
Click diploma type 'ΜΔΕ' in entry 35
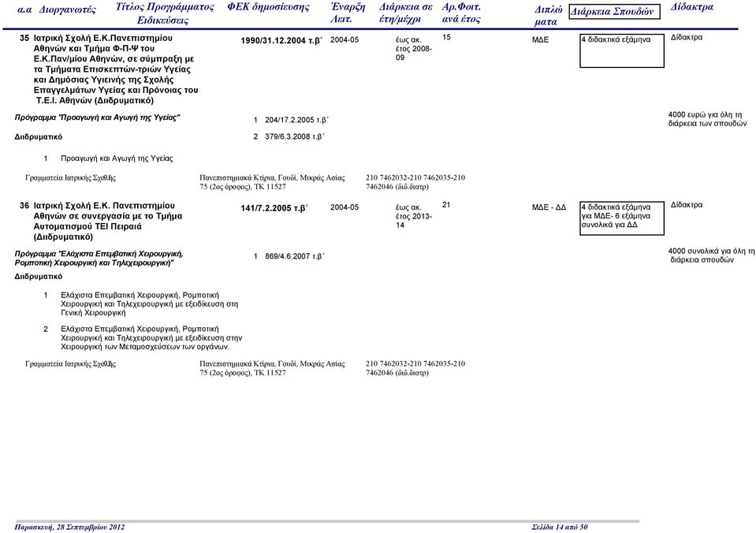pos(540,40)
